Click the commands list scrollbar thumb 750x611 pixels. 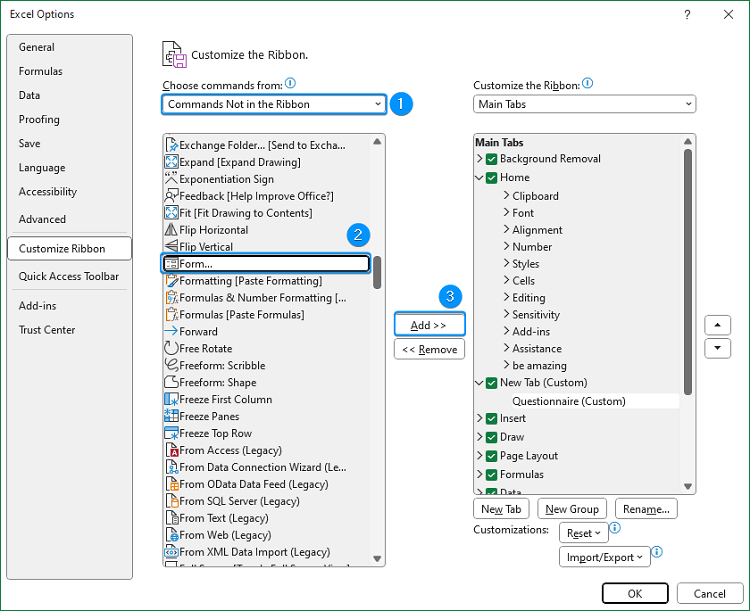(x=377, y=272)
